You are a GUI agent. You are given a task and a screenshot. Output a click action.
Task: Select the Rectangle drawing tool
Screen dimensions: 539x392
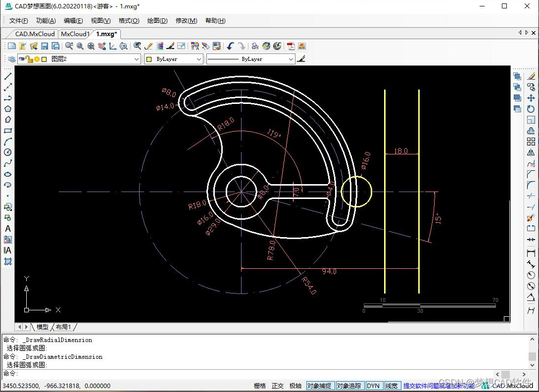[7, 131]
